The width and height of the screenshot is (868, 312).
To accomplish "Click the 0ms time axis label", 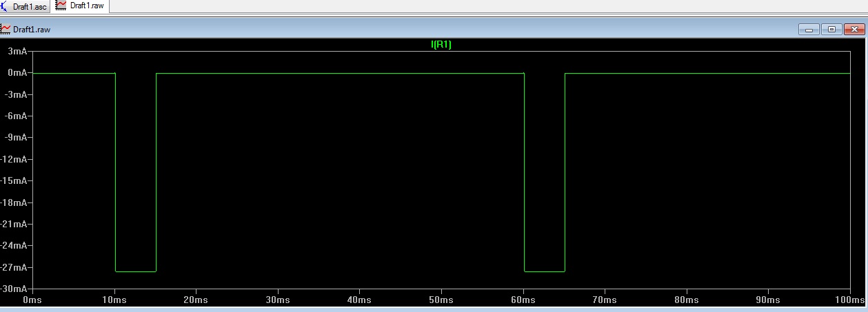I will pos(32,300).
